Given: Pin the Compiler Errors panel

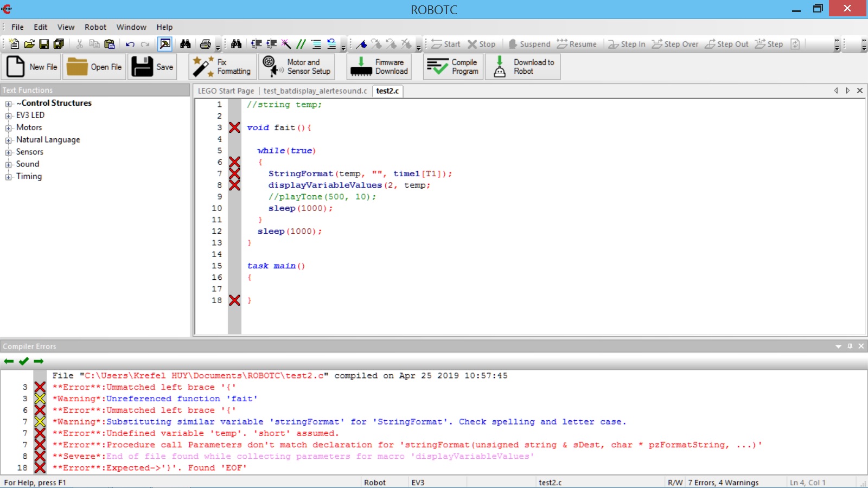Looking at the screenshot, I should pyautogui.click(x=850, y=346).
